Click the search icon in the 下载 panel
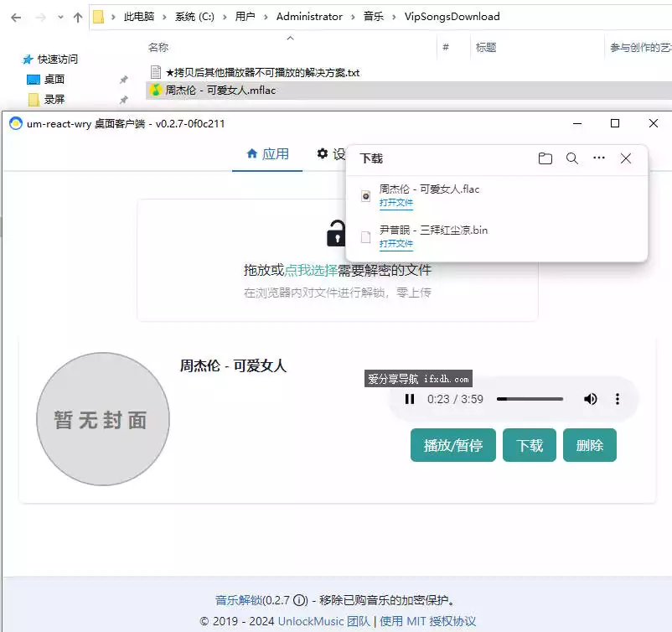Image resolution: width=672 pixels, height=632 pixels. (x=572, y=158)
